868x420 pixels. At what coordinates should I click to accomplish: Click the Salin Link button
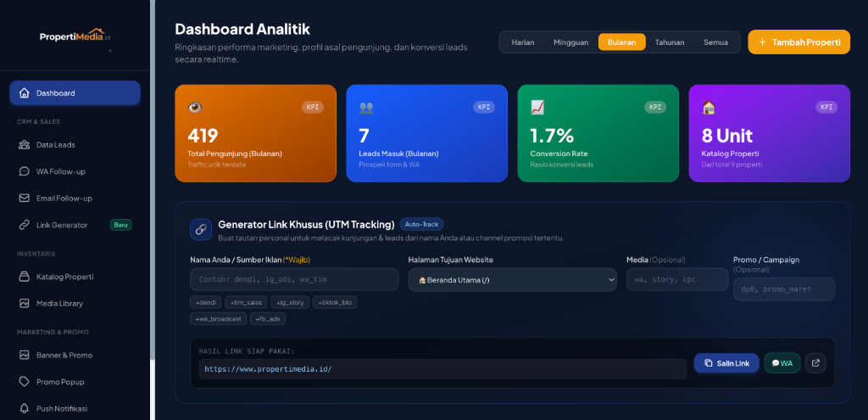[x=726, y=363]
